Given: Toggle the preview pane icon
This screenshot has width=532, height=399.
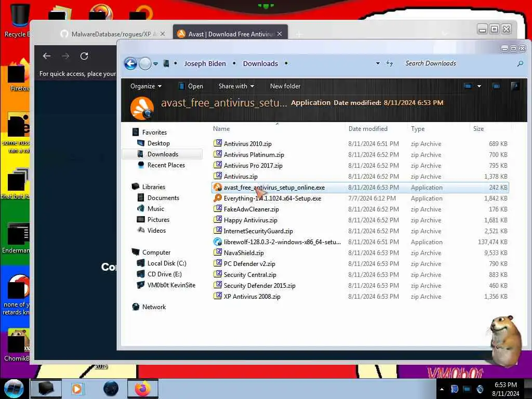Looking at the screenshot, I should pyautogui.click(x=496, y=86).
